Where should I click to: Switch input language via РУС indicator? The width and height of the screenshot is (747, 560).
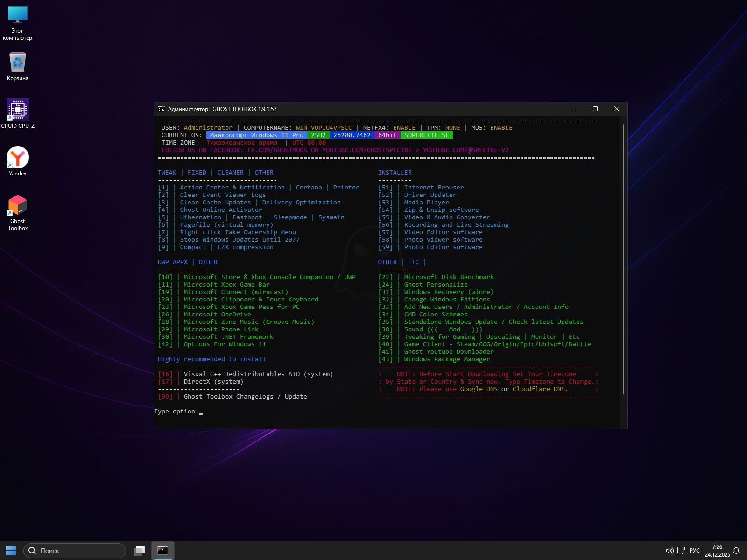coord(695,551)
